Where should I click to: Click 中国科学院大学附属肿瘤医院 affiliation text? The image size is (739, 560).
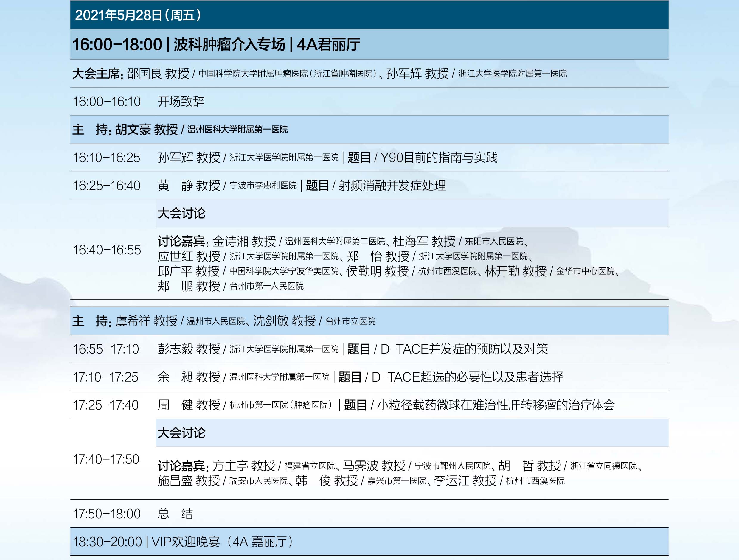click(x=253, y=74)
